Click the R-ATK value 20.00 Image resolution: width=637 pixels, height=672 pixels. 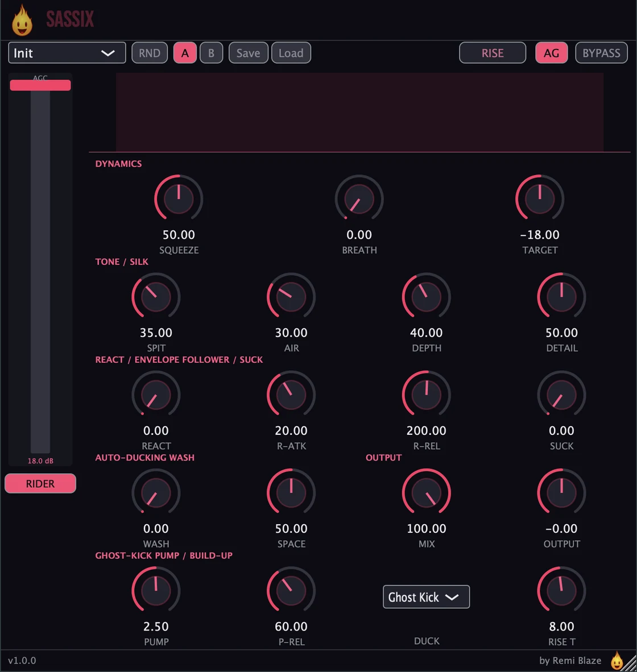click(x=291, y=431)
